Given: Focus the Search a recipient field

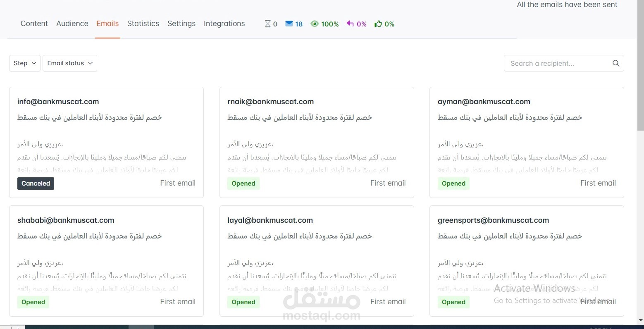Looking at the screenshot, I should click(564, 63).
